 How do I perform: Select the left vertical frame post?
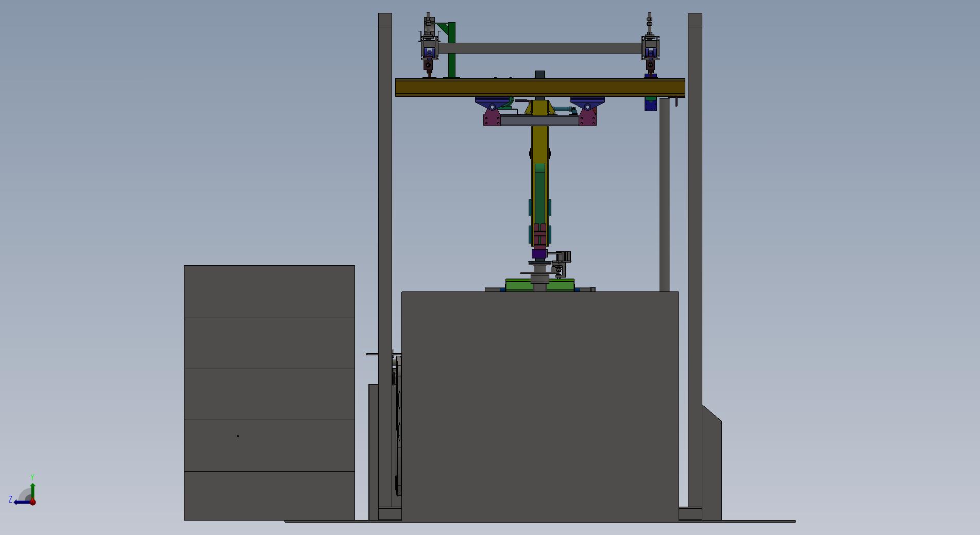click(385, 260)
